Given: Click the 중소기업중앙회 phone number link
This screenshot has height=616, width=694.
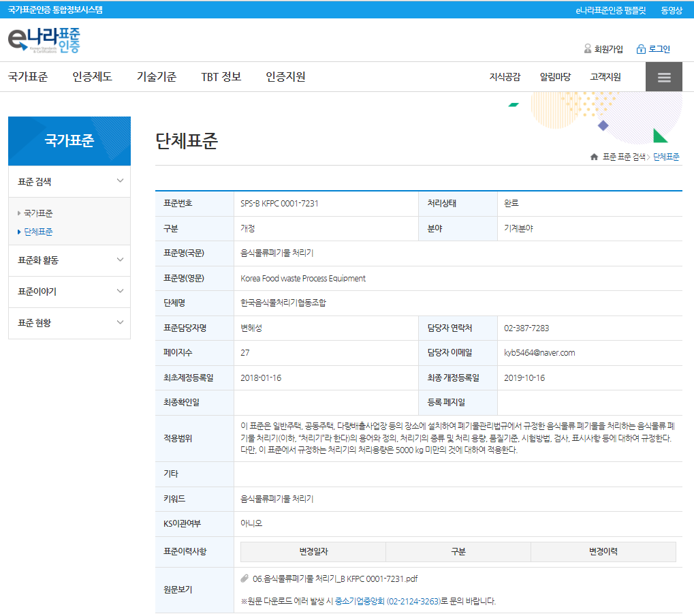Looking at the screenshot, I should [x=413, y=601].
